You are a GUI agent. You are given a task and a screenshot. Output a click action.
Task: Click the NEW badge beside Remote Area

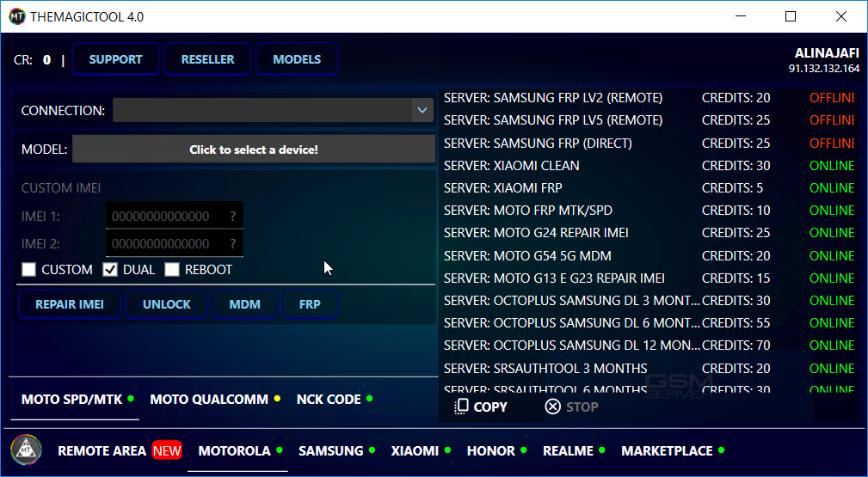coord(167,451)
